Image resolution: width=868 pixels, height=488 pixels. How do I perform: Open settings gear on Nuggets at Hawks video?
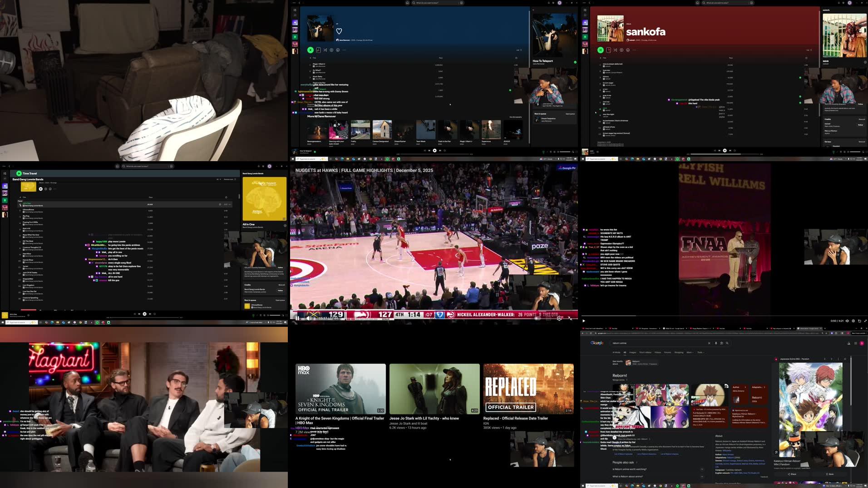[559, 319]
